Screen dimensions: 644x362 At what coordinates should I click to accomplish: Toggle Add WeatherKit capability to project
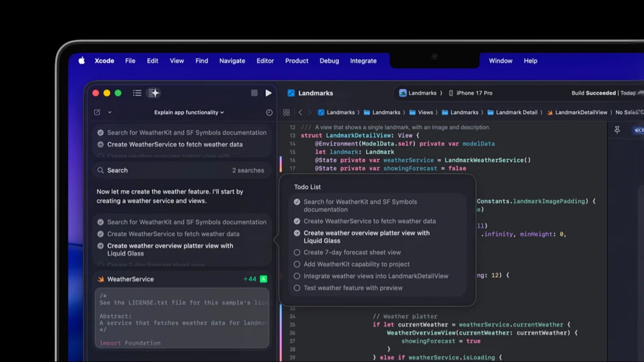tap(297, 264)
